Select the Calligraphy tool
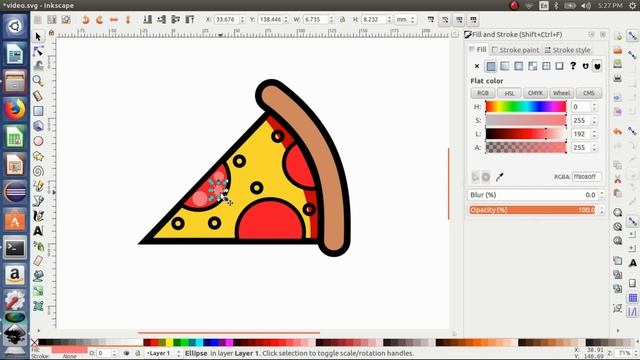640x360 pixels. click(x=38, y=216)
